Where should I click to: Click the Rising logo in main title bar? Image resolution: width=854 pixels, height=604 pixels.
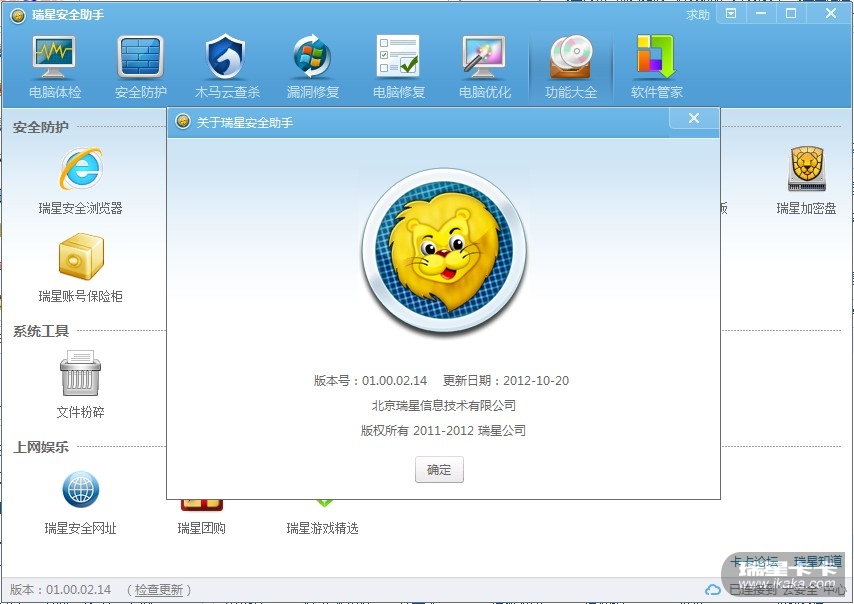pyautogui.click(x=17, y=15)
